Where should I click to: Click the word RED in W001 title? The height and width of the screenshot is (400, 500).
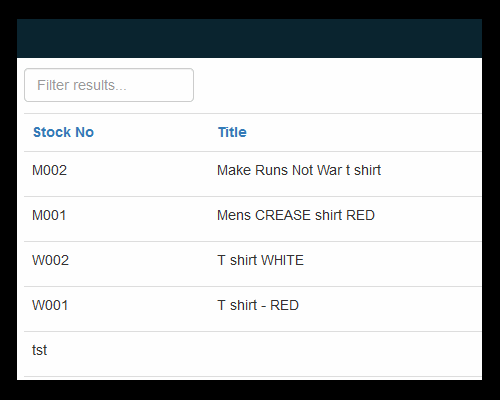(x=284, y=305)
